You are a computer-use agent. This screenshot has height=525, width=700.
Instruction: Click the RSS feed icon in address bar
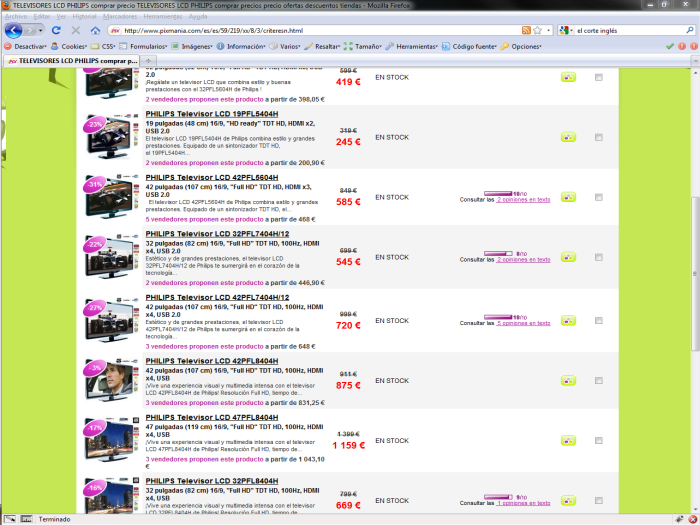point(526,30)
